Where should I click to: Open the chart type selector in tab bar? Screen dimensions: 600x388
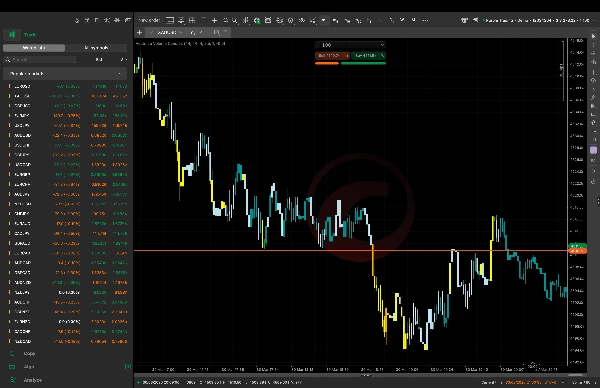tap(196, 33)
